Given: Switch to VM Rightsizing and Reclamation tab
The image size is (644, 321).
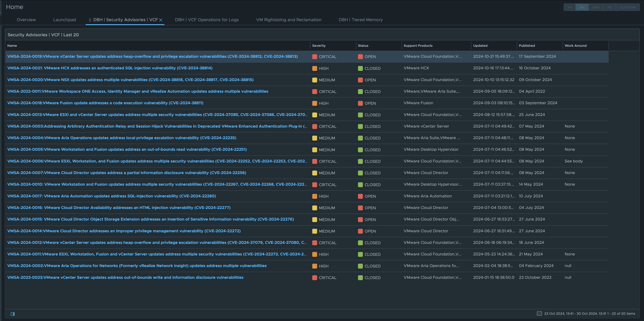Looking at the screenshot, I should [288, 20].
